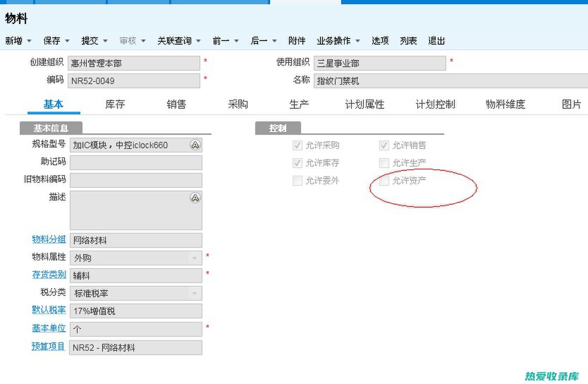
Task: Click the 旧物料编码 input field
Action: click(x=136, y=180)
